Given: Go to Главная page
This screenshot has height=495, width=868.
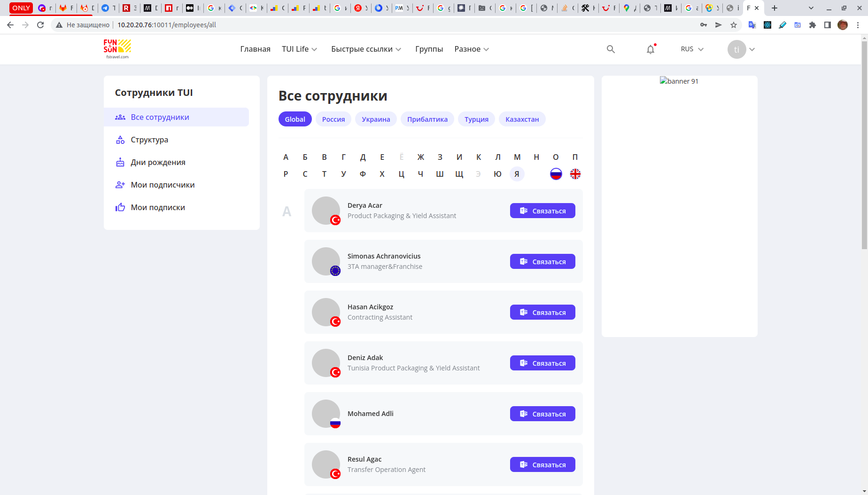Looking at the screenshot, I should click(x=255, y=49).
